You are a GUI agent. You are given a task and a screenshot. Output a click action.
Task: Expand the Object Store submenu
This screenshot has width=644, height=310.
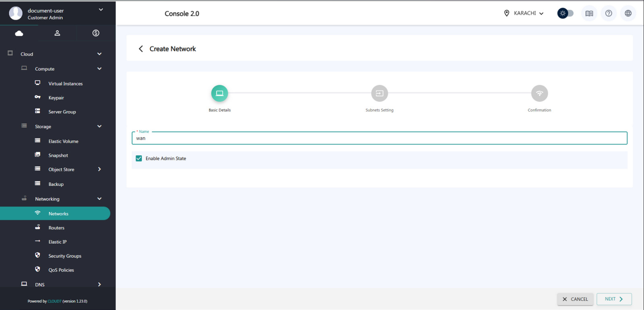[99, 169]
